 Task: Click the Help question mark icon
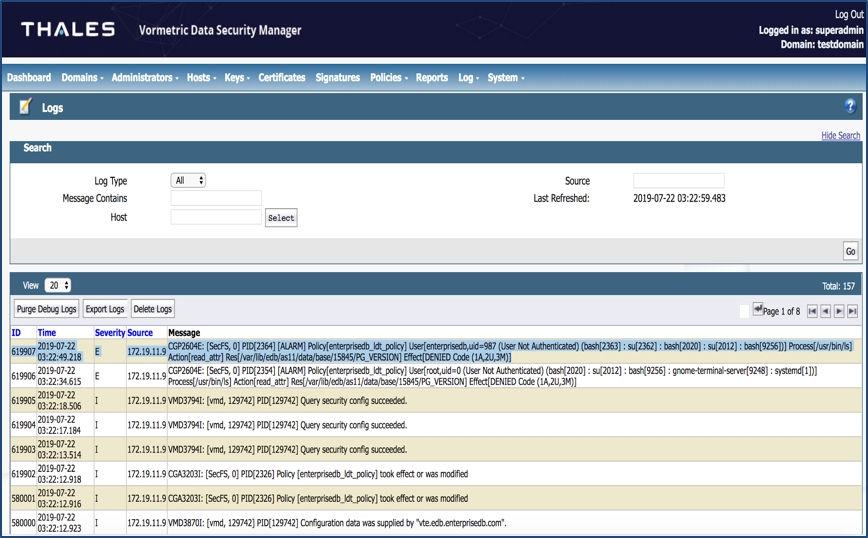tap(851, 106)
